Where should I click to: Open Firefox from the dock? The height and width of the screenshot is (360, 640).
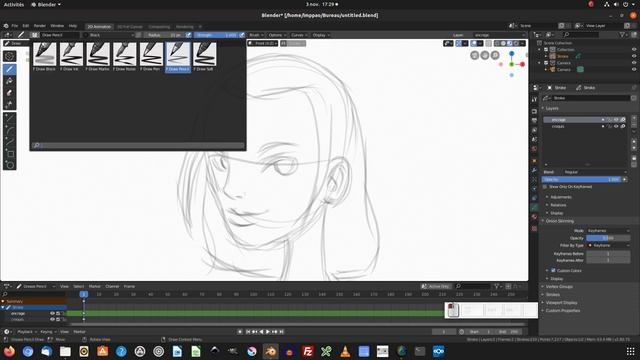(9, 351)
